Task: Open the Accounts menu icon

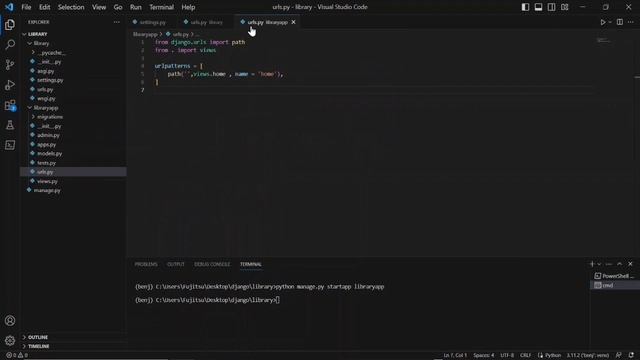Action: coord(10,321)
